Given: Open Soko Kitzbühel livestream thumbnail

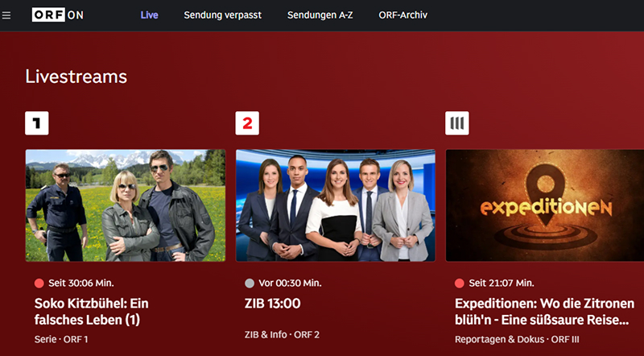Looking at the screenshot, I should point(126,205).
